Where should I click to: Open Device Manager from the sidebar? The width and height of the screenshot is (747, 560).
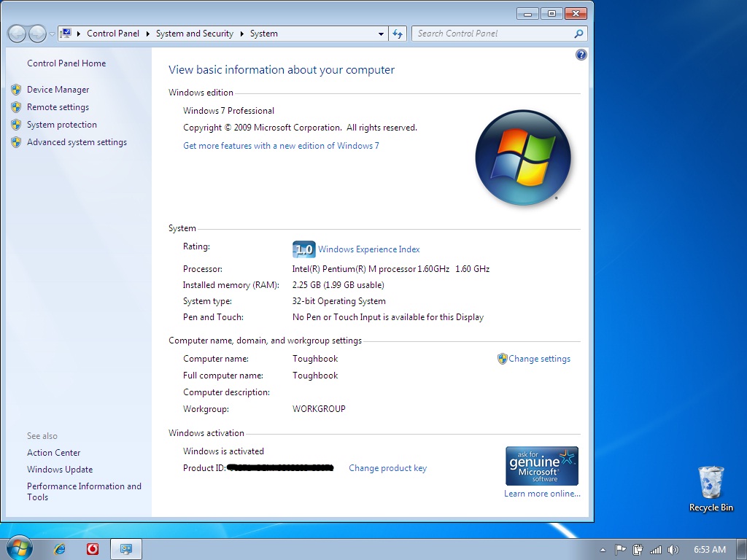[x=58, y=90]
